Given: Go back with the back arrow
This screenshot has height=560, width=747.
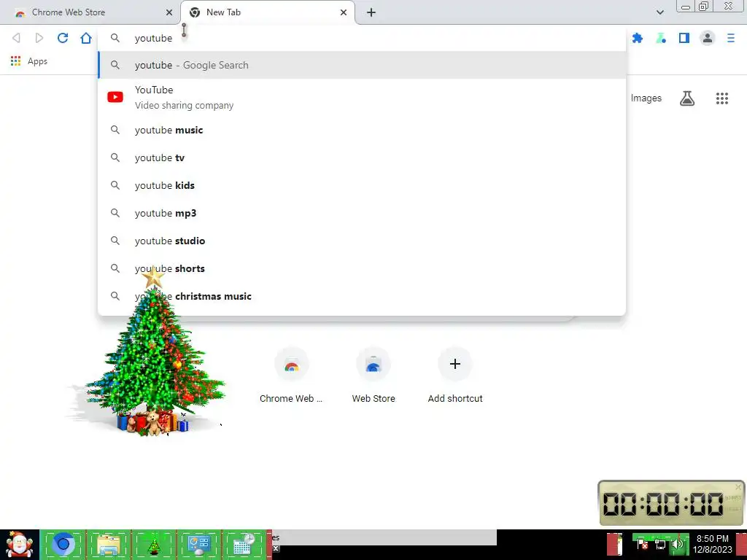Looking at the screenshot, I should (16, 38).
